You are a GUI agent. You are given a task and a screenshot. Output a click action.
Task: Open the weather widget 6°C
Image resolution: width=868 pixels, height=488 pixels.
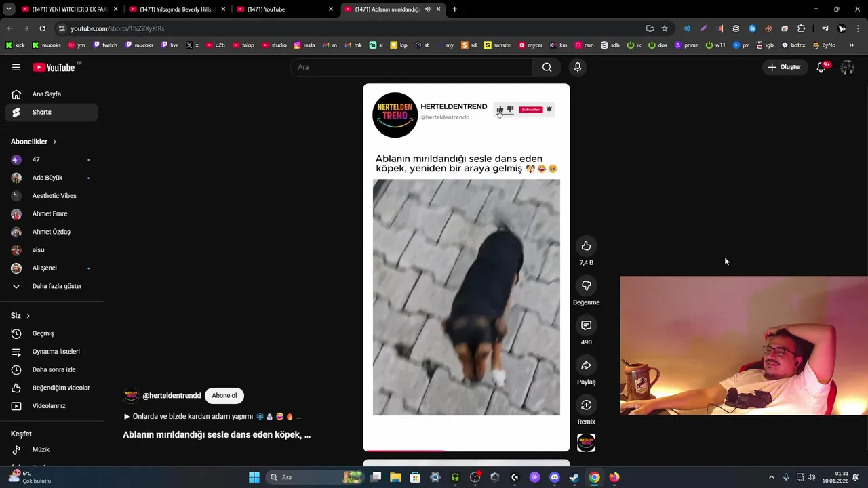[30, 477]
